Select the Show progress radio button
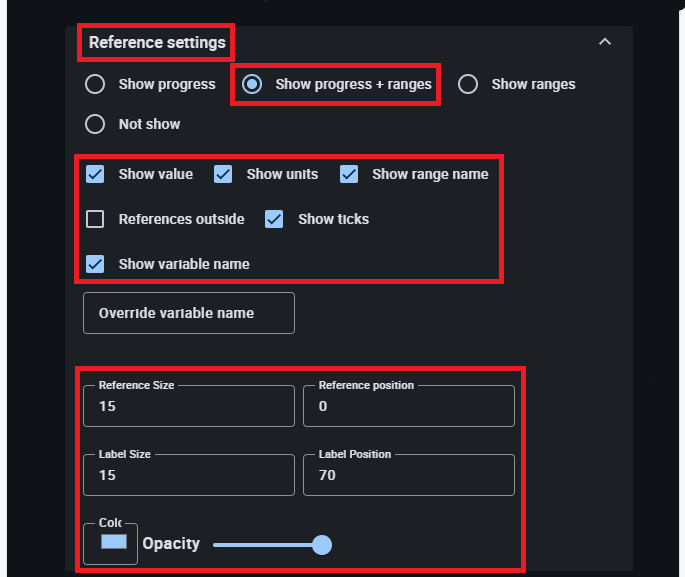This screenshot has width=685, height=577. (x=95, y=84)
